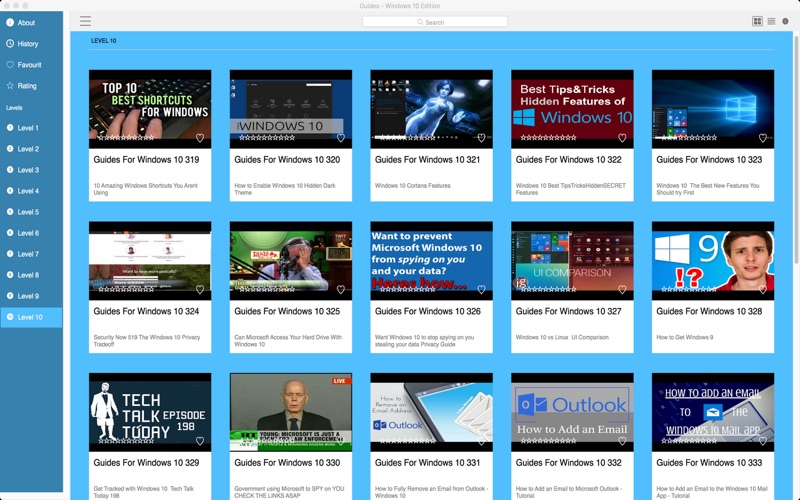
Task: Click 'Windows 10 Cortana Features' description
Action: (x=412, y=186)
